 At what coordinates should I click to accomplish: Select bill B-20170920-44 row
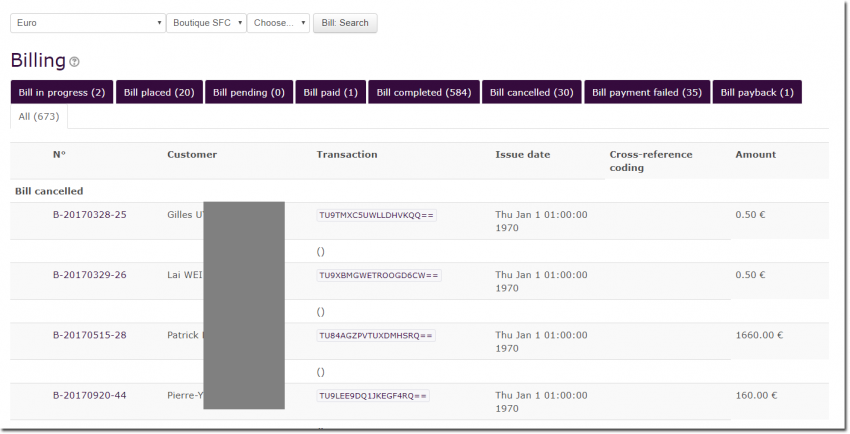pyautogui.click(x=90, y=396)
